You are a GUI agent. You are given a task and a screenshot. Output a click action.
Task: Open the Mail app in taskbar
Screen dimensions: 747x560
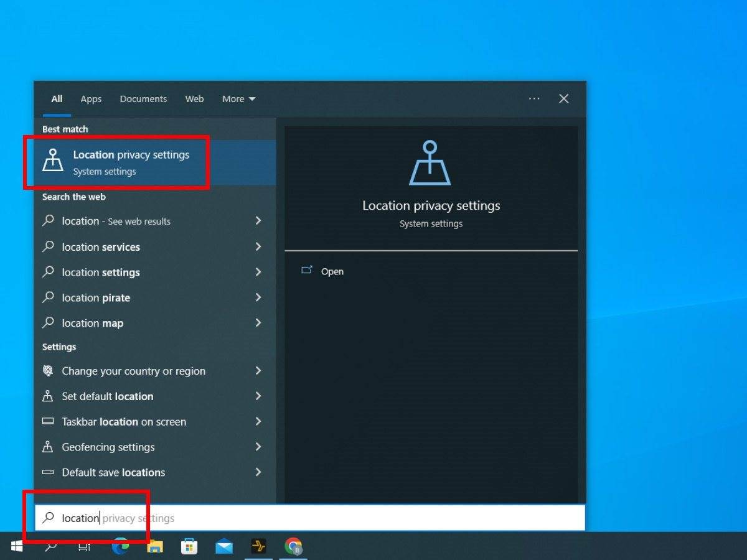[224, 546]
